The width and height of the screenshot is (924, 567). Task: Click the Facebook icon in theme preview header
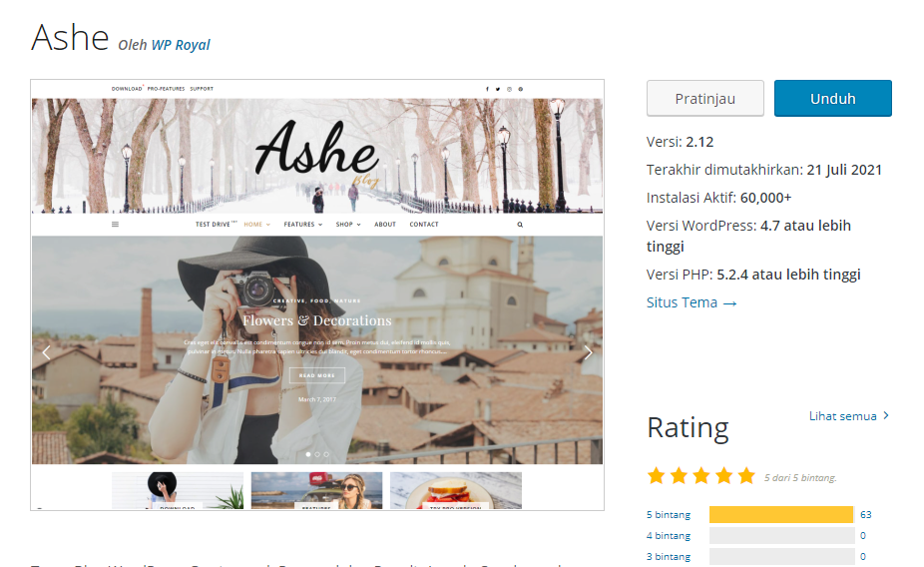(487, 89)
